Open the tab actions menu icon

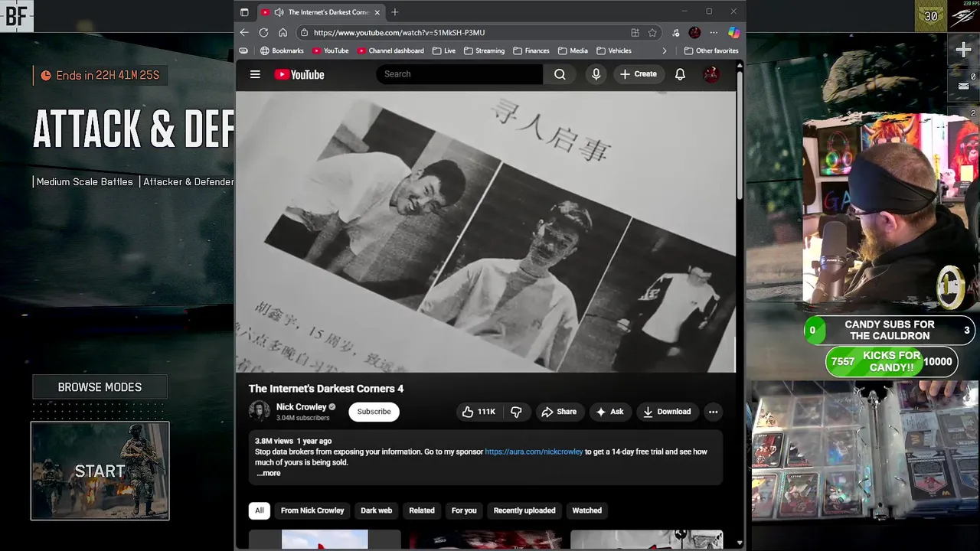pyautogui.click(x=244, y=12)
